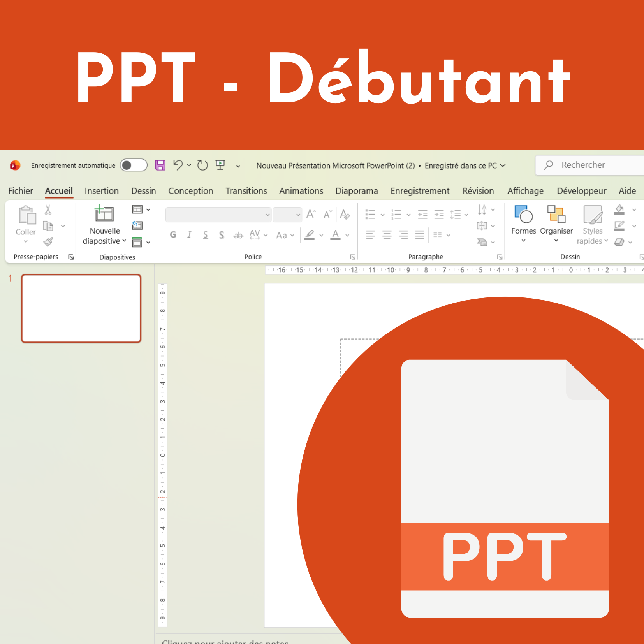644x644 pixels.
Task: Switch to the Insertion tab
Action: [x=102, y=191]
